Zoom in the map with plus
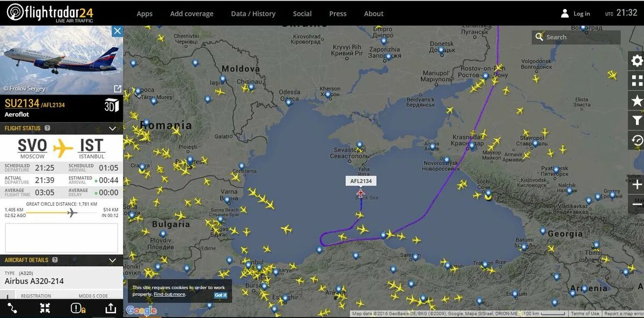Image resolution: width=644 pixels, height=318 pixels. point(637,184)
